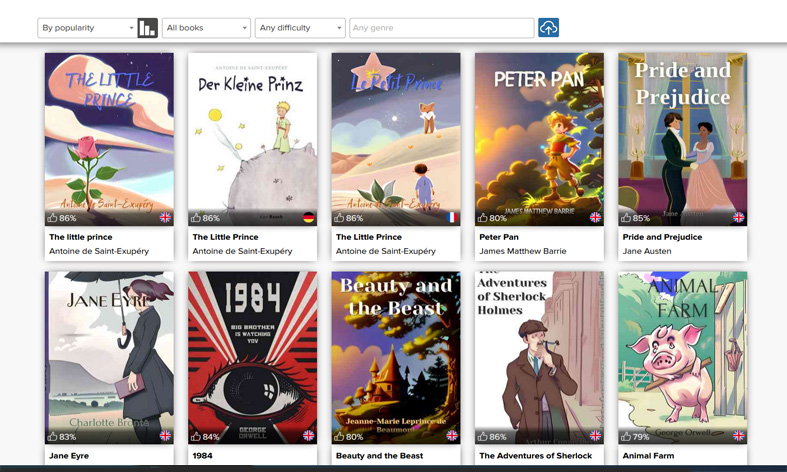
Task: Open the By popularity sort dropdown
Action: pos(87,28)
